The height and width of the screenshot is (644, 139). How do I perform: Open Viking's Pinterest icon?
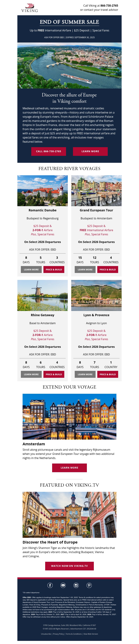coord(89,585)
